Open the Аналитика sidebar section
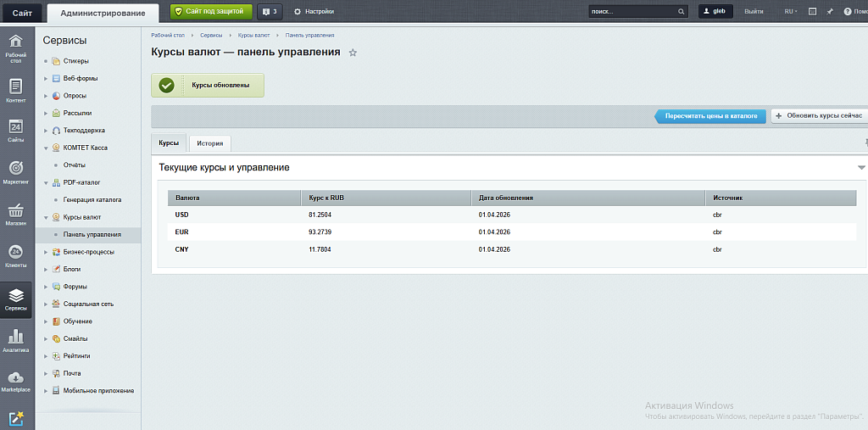868x430 pixels. [x=16, y=341]
